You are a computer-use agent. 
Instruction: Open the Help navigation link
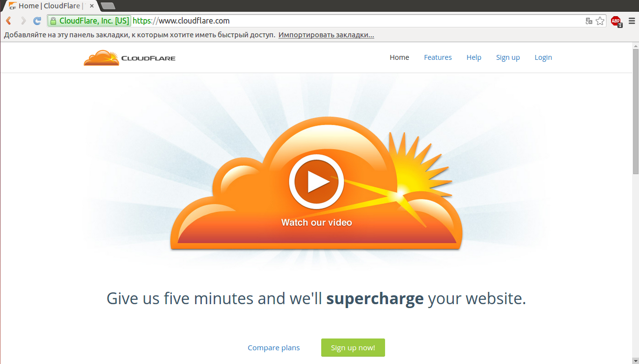click(474, 57)
